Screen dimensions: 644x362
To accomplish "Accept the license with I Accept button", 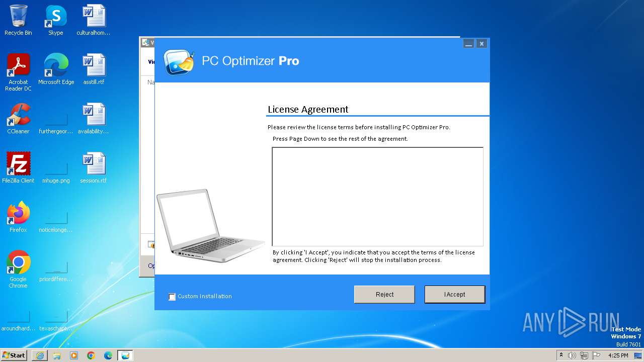I will 455,294.
